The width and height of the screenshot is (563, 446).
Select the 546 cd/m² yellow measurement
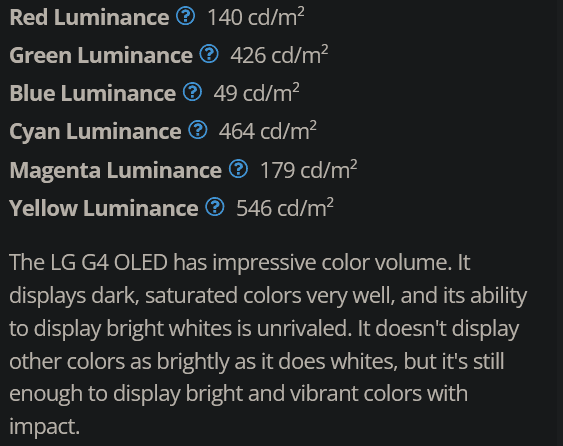pos(285,208)
